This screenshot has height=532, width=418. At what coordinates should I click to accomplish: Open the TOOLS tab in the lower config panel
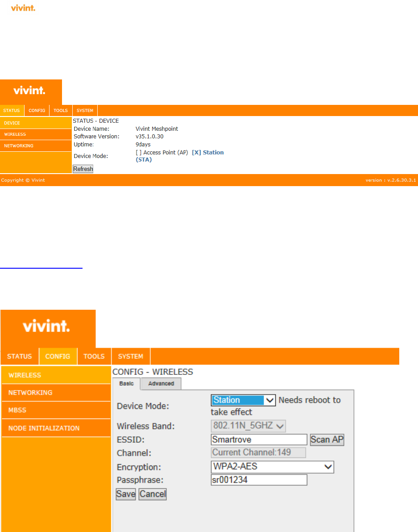coord(94,357)
